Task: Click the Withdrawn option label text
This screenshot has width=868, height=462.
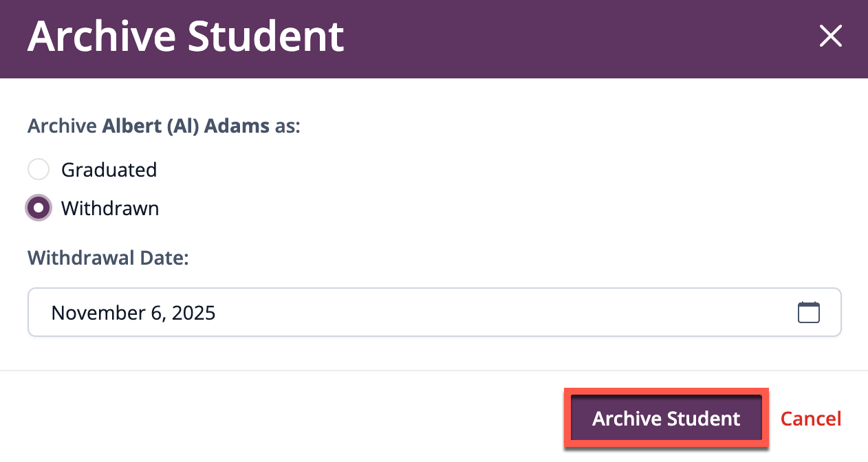Action: (110, 208)
